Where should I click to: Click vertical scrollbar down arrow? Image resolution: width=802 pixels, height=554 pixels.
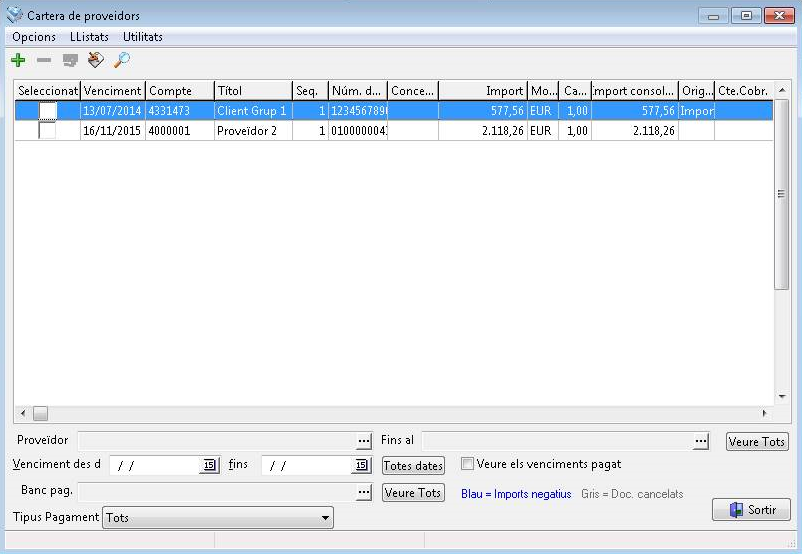[782, 396]
